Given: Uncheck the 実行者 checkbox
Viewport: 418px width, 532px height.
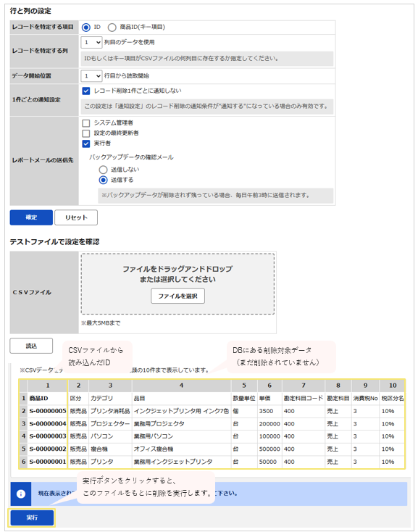Looking at the screenshot, I should (86, 144).
